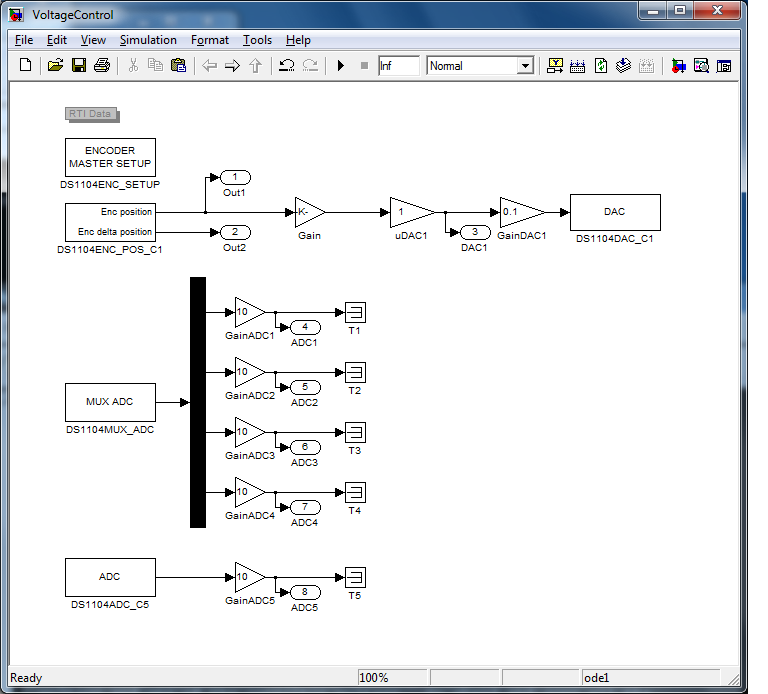Click the update diagram layers icon
This screenshot has width=768, height=694.
624,65
